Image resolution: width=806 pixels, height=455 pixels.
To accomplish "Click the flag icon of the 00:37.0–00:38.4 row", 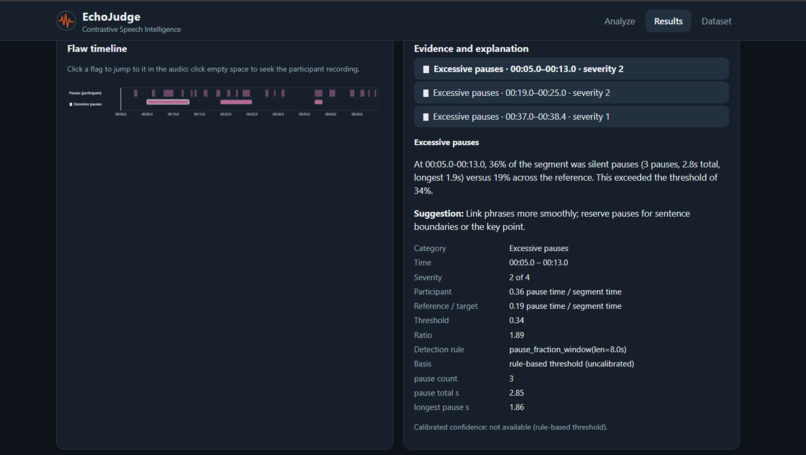I will (426, 117).
